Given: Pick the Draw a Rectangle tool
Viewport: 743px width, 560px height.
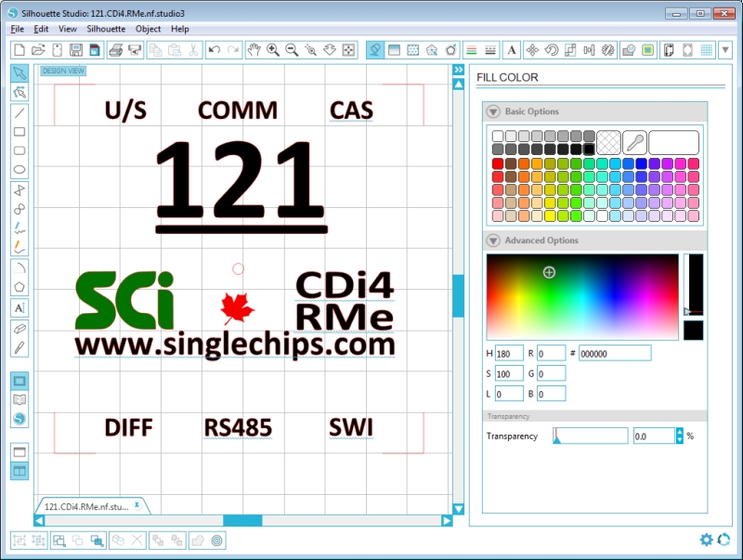Looking at the screenshot, I should coord(20,132).
